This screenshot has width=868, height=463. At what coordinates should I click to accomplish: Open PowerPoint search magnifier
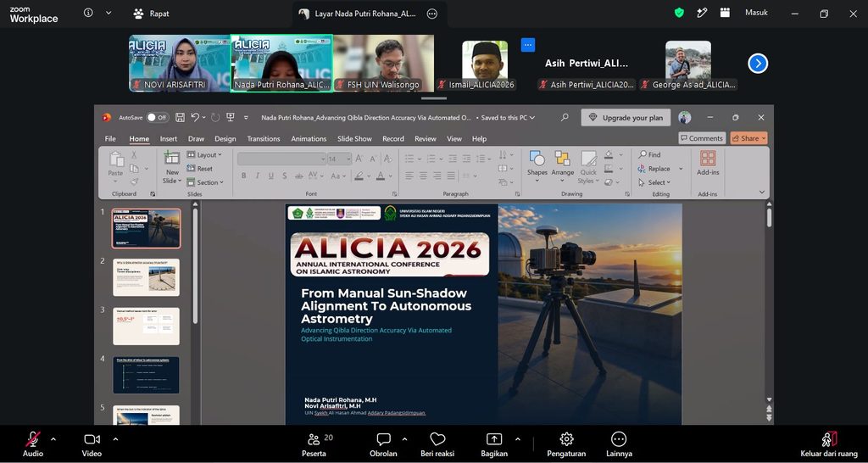pyautogui.click(x=564, y=117)
